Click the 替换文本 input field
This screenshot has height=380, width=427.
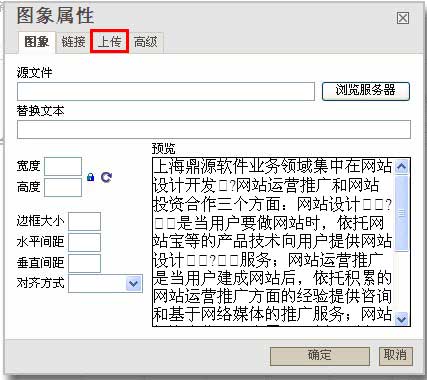point(214,130)
